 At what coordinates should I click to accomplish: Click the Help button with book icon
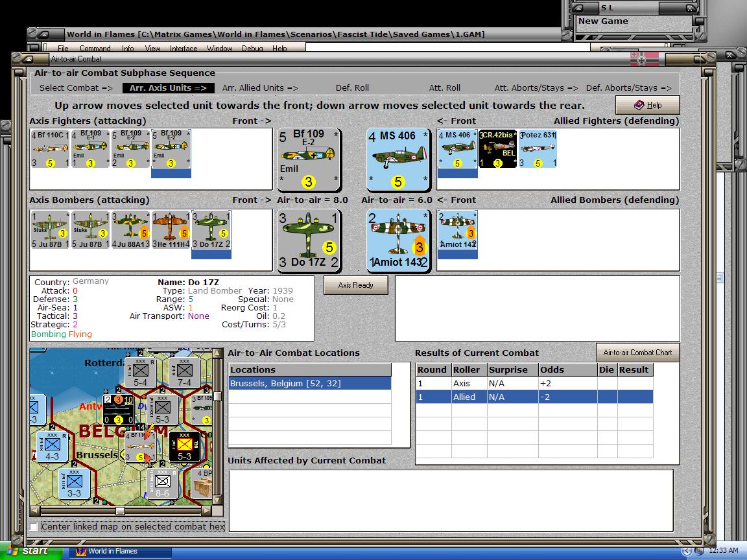[647, 105]
